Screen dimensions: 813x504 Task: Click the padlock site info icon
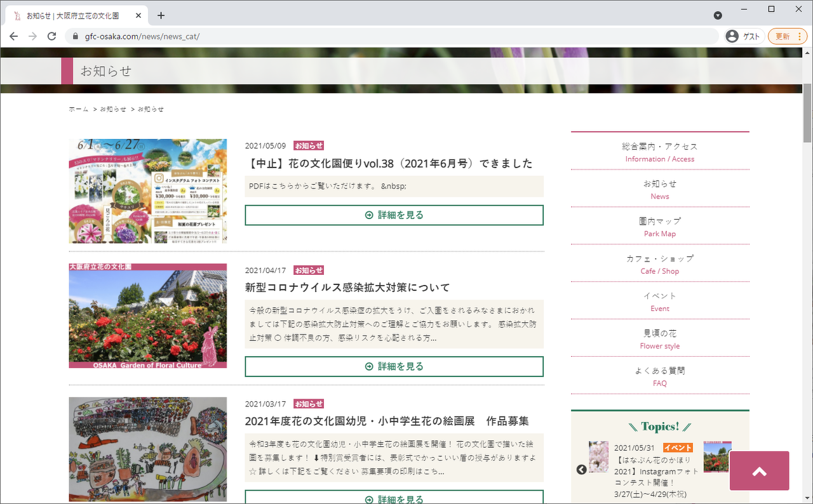pos(76,36)
